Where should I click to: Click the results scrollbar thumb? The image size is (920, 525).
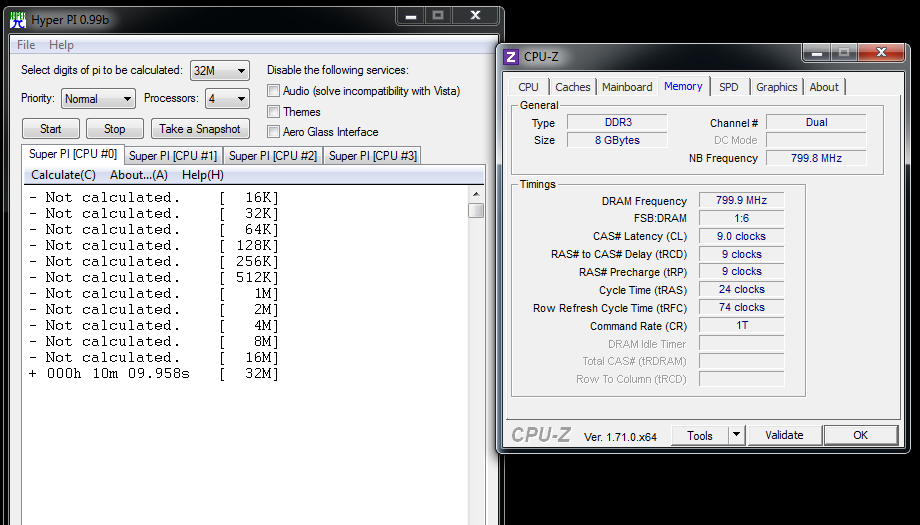(x=476, y=210)
